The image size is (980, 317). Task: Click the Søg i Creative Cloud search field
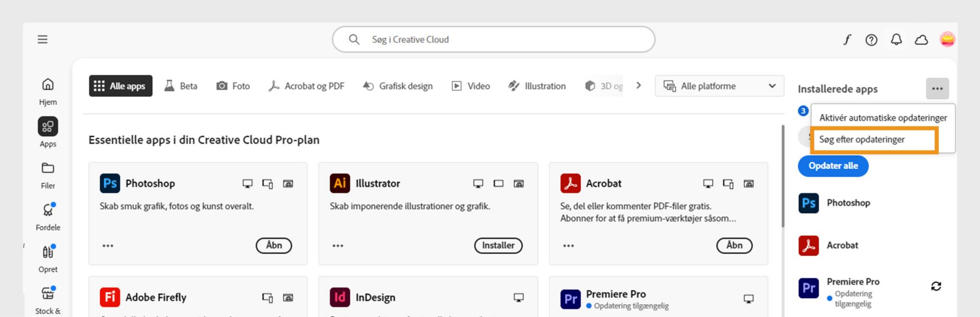tap(493, 39)
